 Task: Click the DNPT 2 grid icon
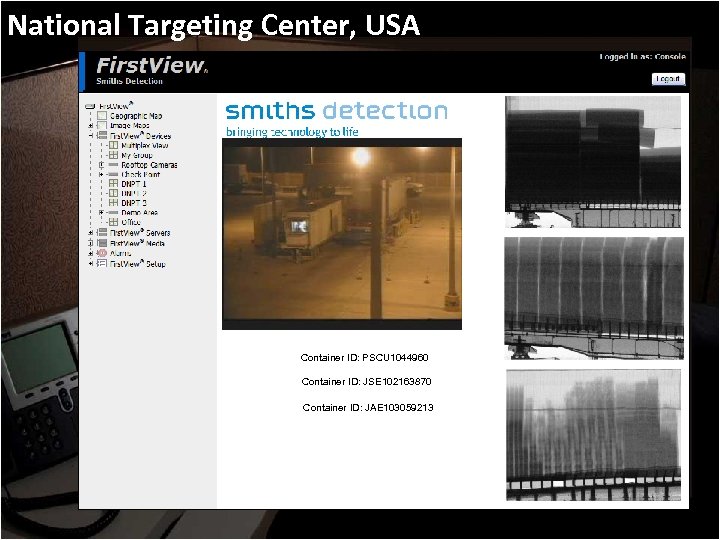tap(113, 193)
